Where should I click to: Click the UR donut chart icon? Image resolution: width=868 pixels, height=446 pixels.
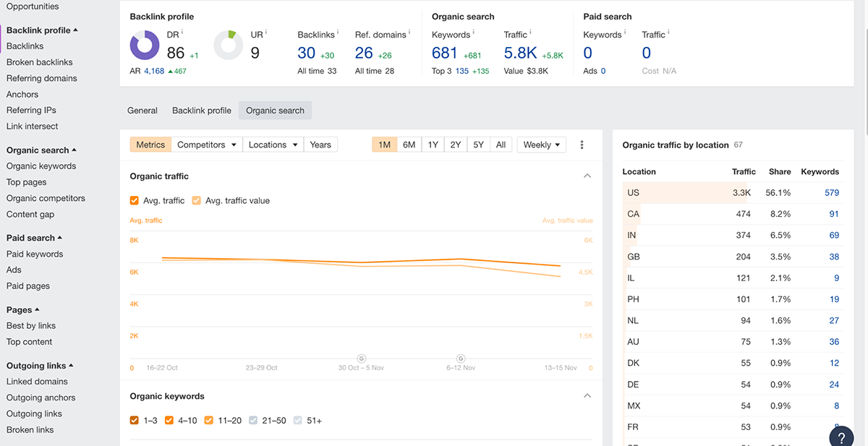point(228,45)
